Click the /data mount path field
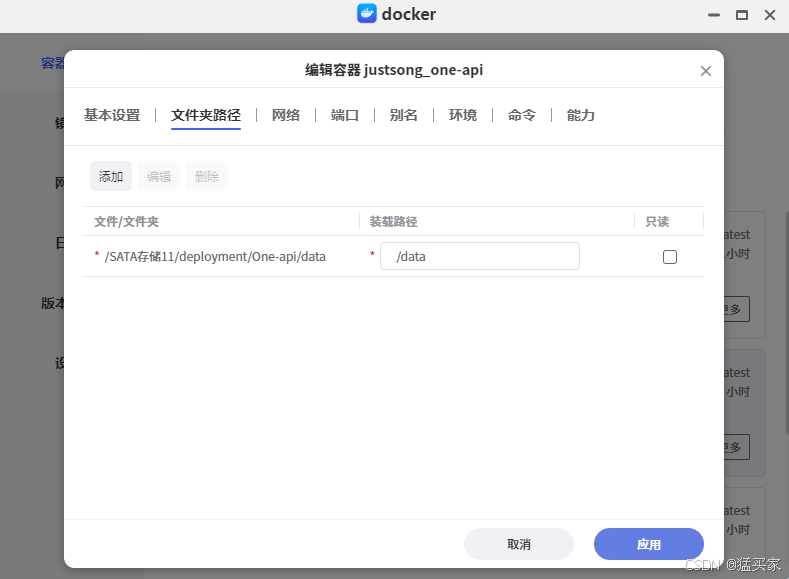The width and height of the screenshot is (789, 579). coord(480,256)
